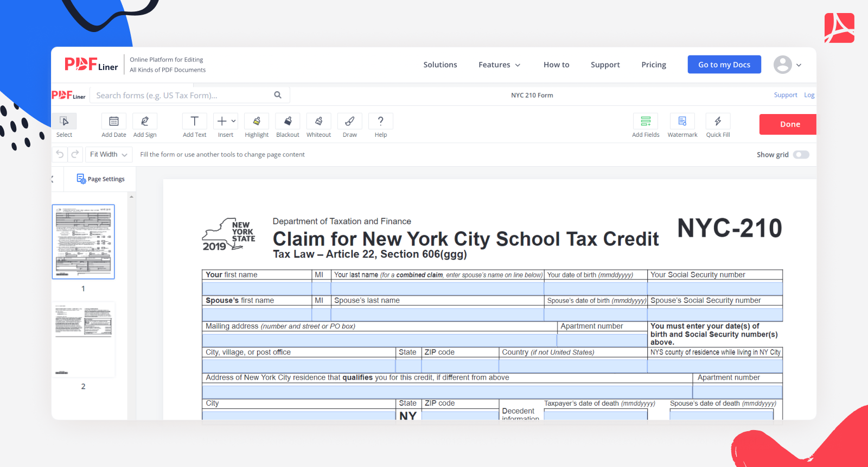Image resolution: width=868 pixels, height=467 pixels.
Task: Pick the Whiteout eraser tool
Action: pos(318,122)
